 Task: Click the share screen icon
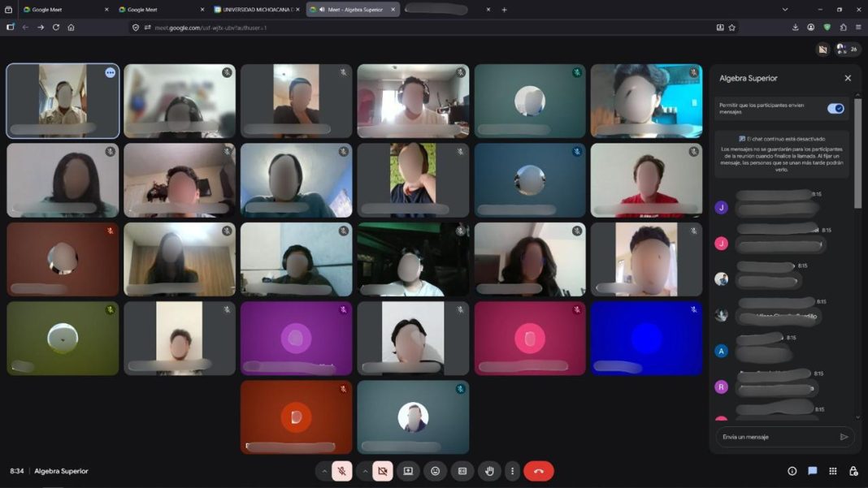tap(408, 471)
